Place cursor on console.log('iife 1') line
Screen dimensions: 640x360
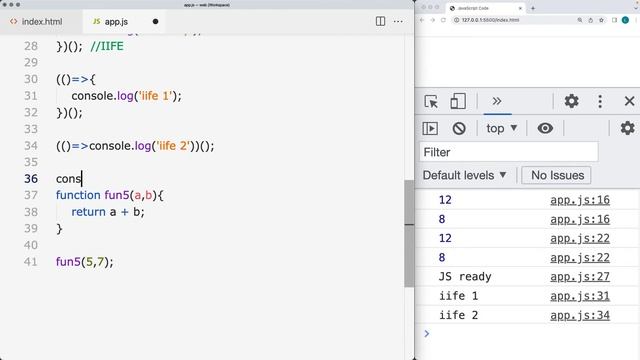click(127, 96)
